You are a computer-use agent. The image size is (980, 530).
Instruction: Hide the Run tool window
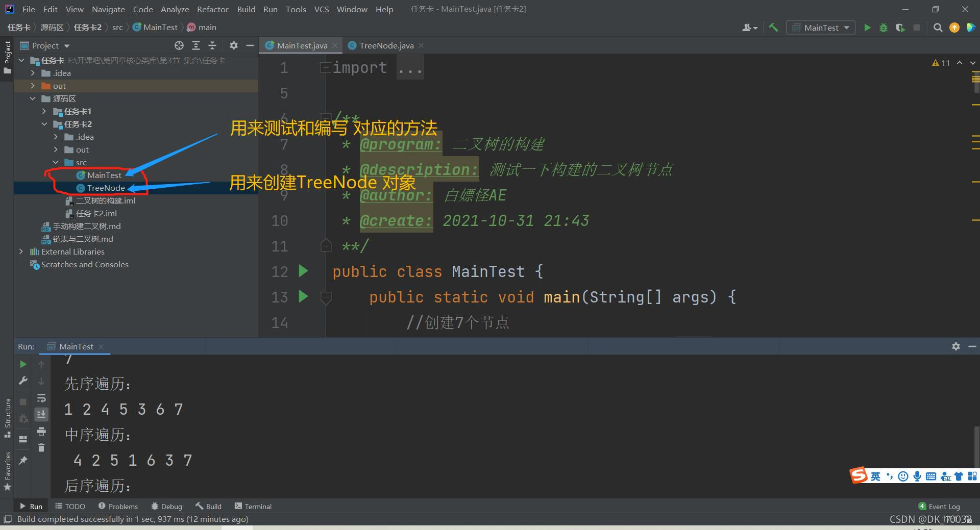click(972, 346)
